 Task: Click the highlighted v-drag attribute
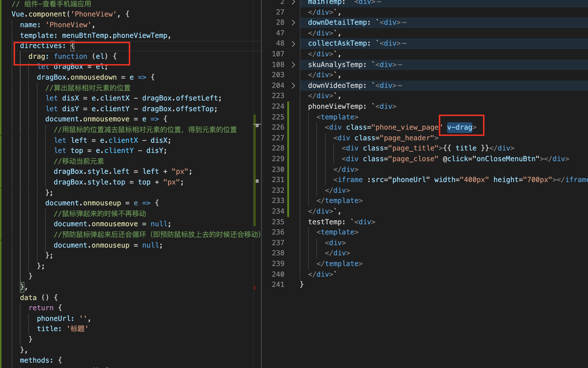pos(459,127)
